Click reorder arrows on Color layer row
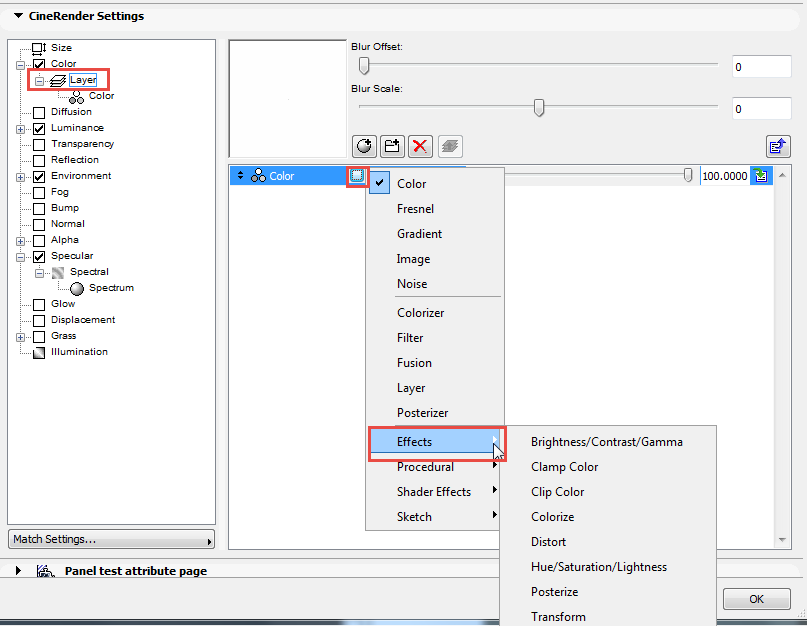This screenshot has height=626, width=807. tap(240, 176)
